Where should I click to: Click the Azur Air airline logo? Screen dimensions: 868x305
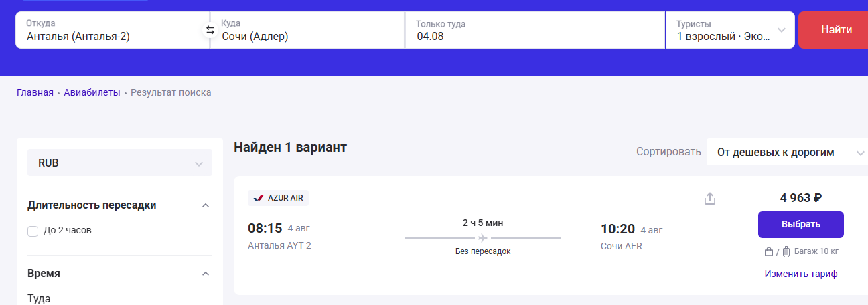point(258,198)
